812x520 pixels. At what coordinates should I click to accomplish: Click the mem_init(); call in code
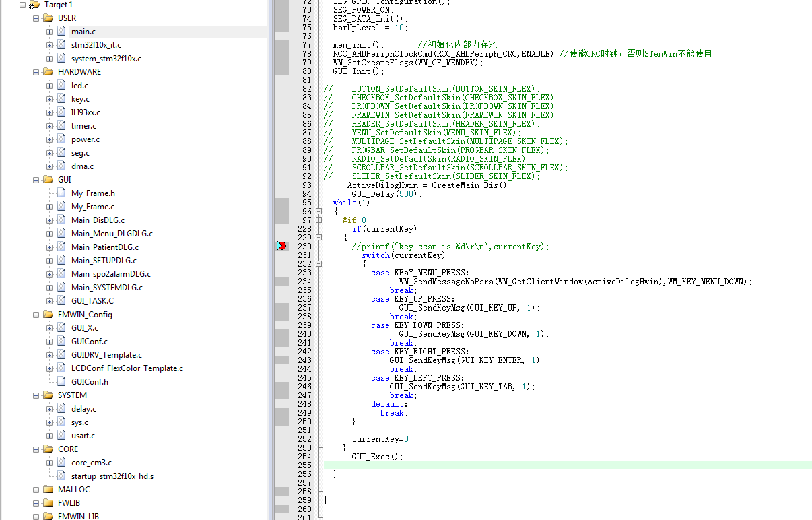[358, 45]
